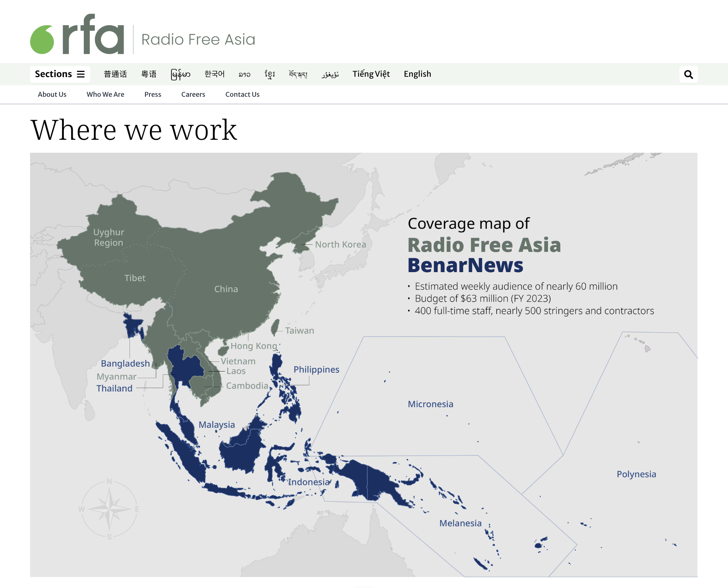728x588 pixels.
Task: Go to the Careers page
Action: [x=193, y=95]
